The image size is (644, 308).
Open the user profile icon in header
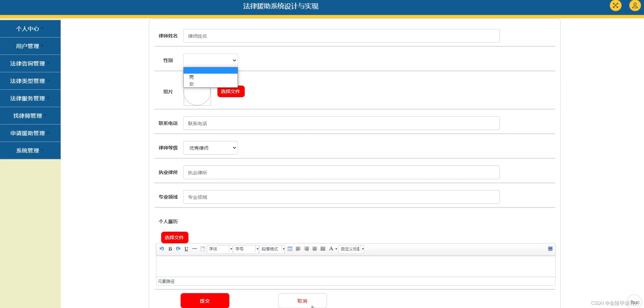coord(635,6)
